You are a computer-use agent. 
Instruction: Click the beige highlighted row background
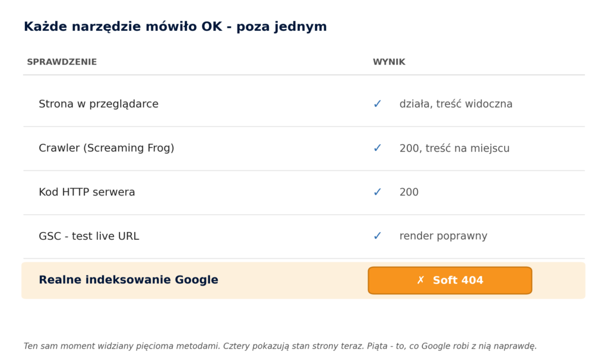coord(303,280)
